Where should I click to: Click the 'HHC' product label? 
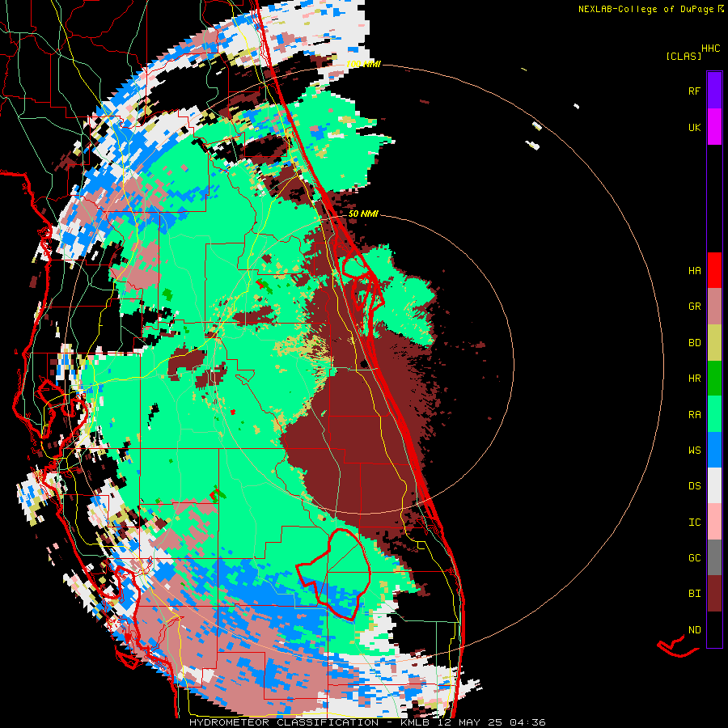pyautogui.click(x=711, y=49)
